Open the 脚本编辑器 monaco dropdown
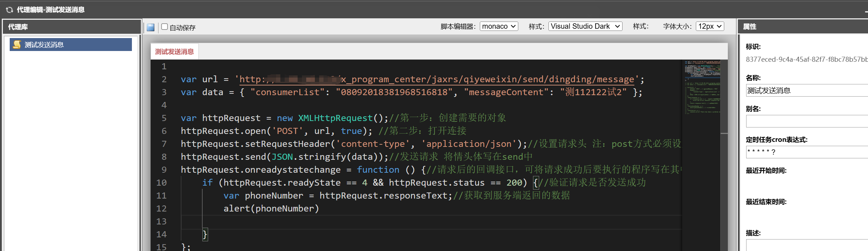Image resolution: width=868 pixels, height=251 pixels. click(499, 26)
